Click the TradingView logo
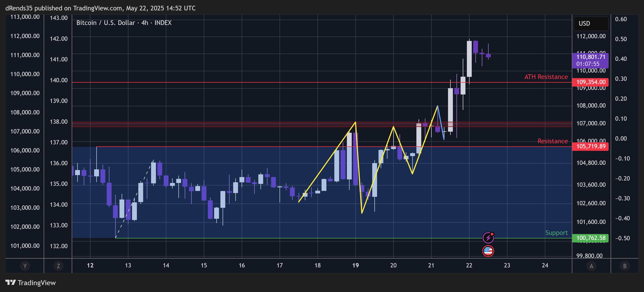 tap(31, 283)
